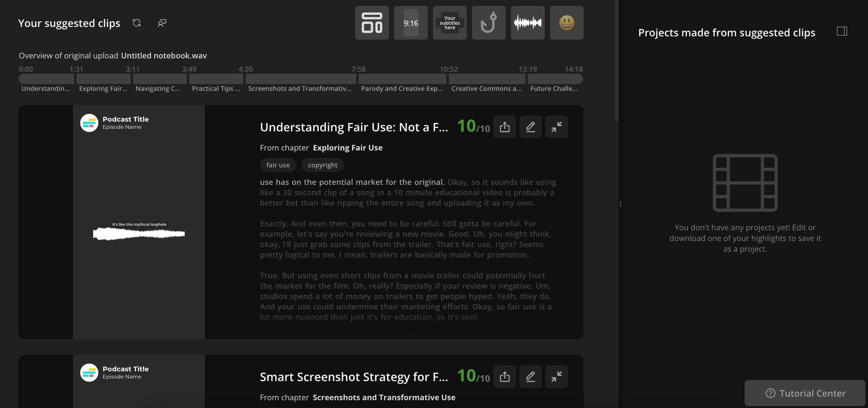Regenerate suggested clips with the refresh icon
Viewport: 868px width, 408px height.
136,23
